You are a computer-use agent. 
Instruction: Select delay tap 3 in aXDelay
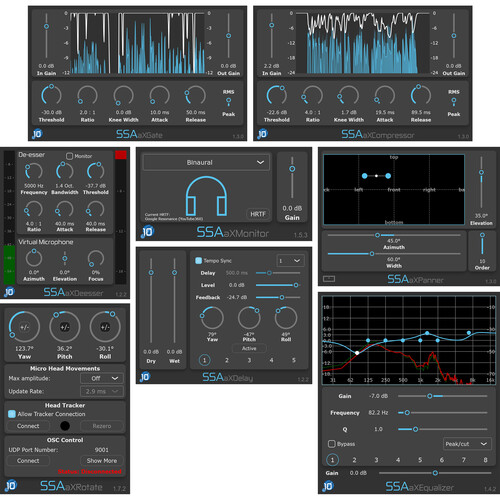click(x=249, y=360)
